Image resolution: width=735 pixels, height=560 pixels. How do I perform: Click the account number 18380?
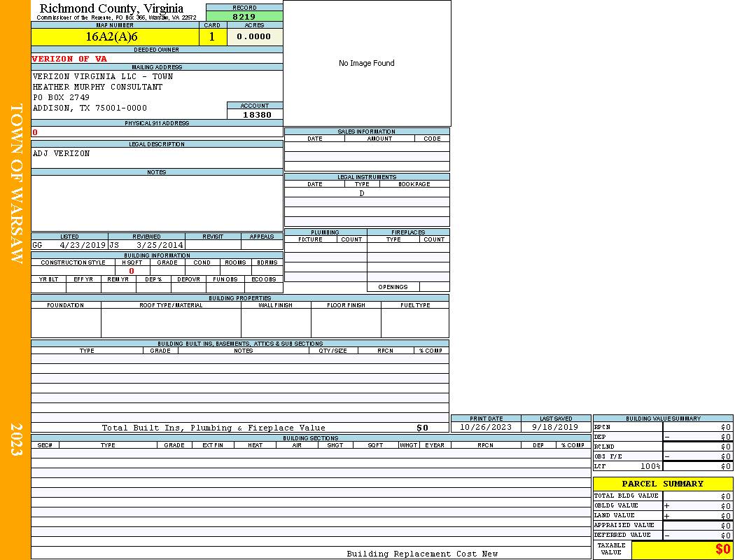256,115
